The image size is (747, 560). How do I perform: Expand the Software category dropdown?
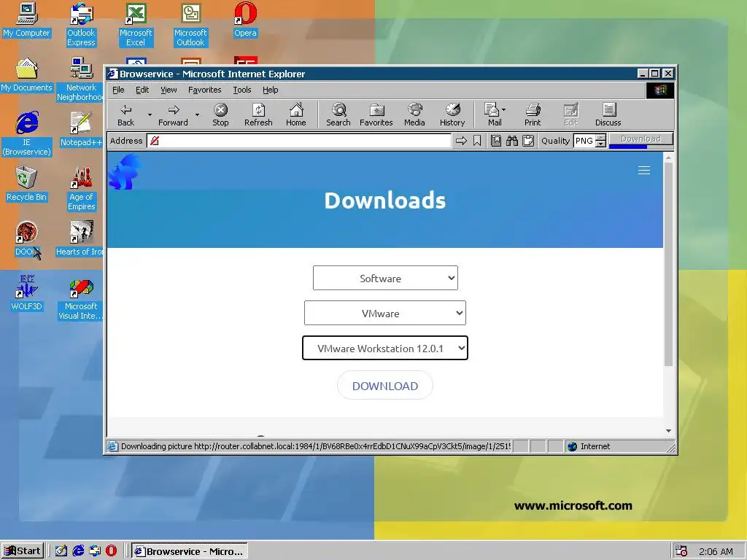385,278
